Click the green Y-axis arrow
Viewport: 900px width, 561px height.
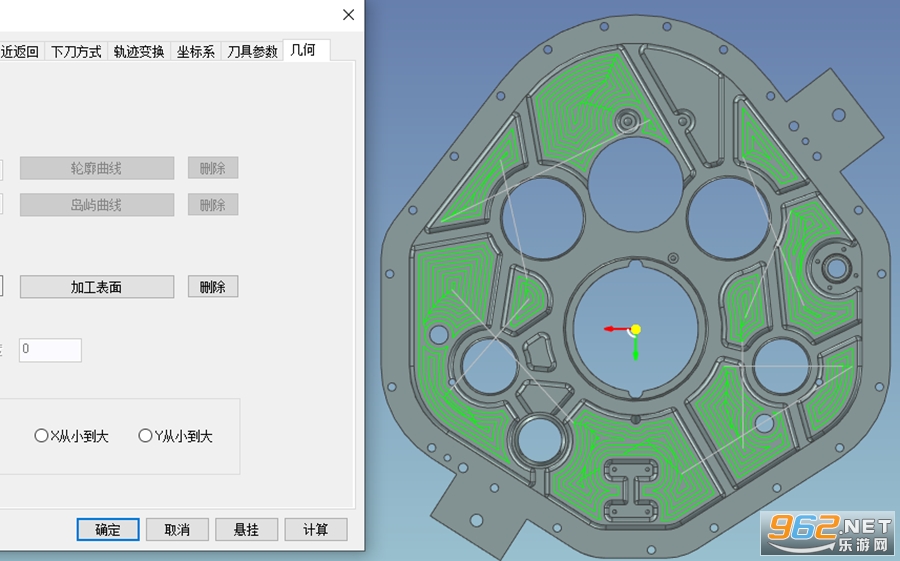635,348
